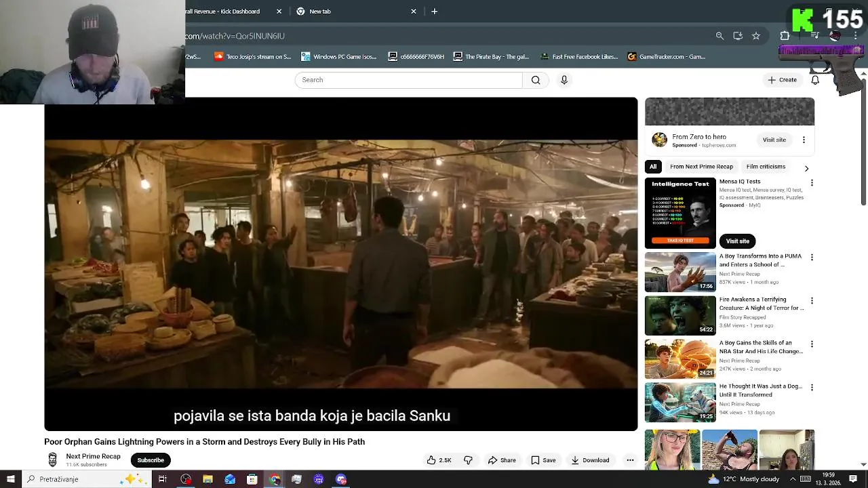Open options for Fire Awakens a Terrifying Creature video

[x=811, y=301]
